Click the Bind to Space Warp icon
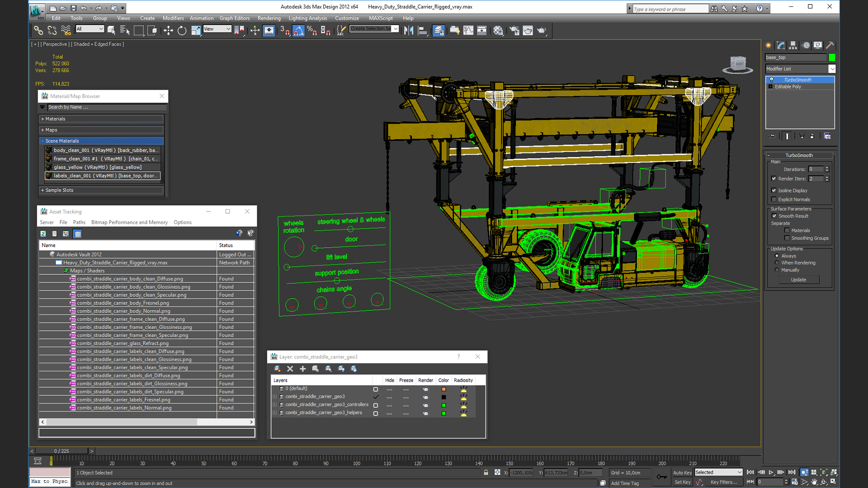This screenshot has width=868, height=488. point(66,31)
